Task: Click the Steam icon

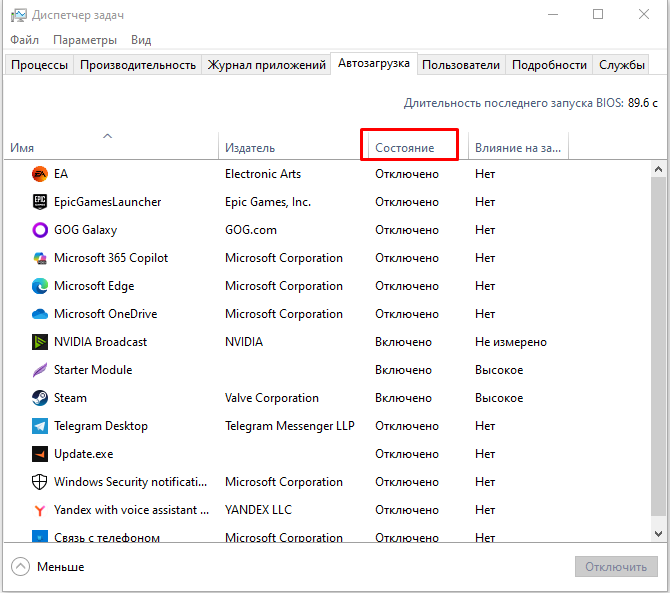Action: coord(40,398)
